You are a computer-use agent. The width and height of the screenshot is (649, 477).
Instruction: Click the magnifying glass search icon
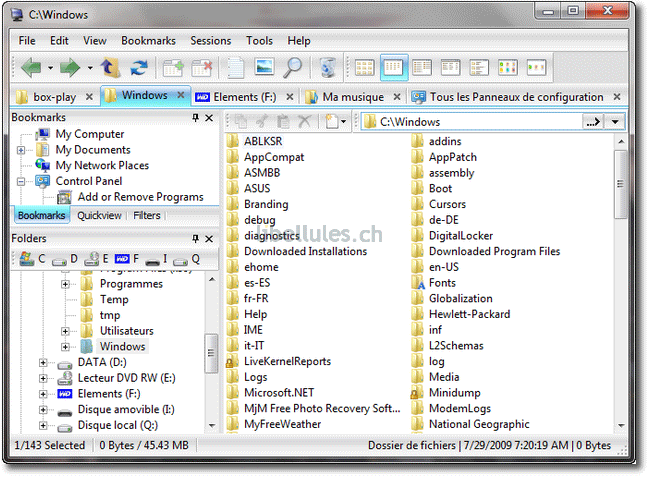coord(293,67)
